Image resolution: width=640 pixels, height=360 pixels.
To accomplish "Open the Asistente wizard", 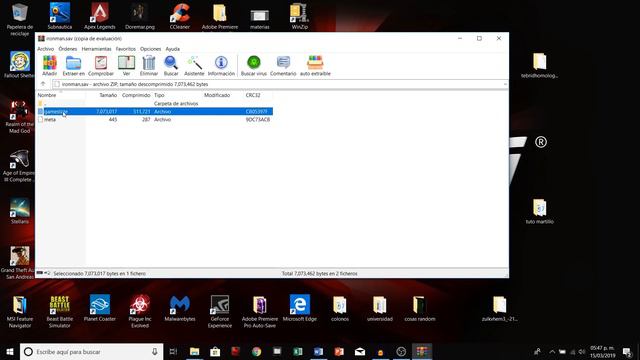I will pyautogui.click(x=194, y=65).
